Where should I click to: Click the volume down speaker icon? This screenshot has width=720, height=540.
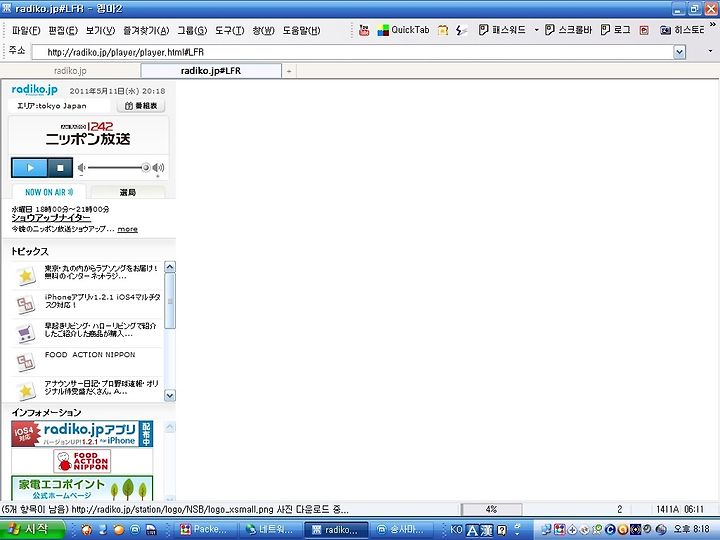pyautogui.click(x=81, y=168)
